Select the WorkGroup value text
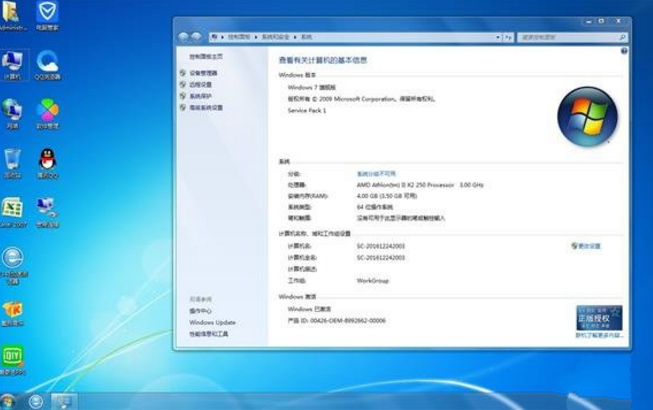 pos(372,281)
